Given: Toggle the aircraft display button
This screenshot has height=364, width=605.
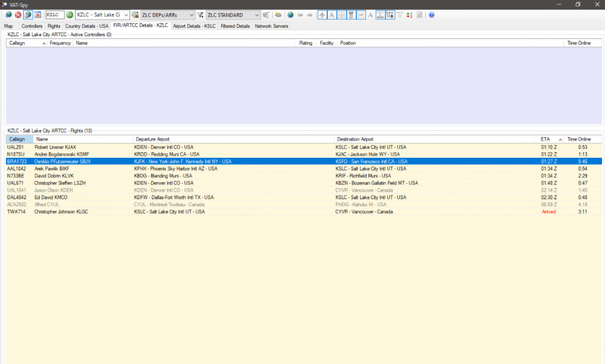Looking at the screenshot, I should 322,15.
